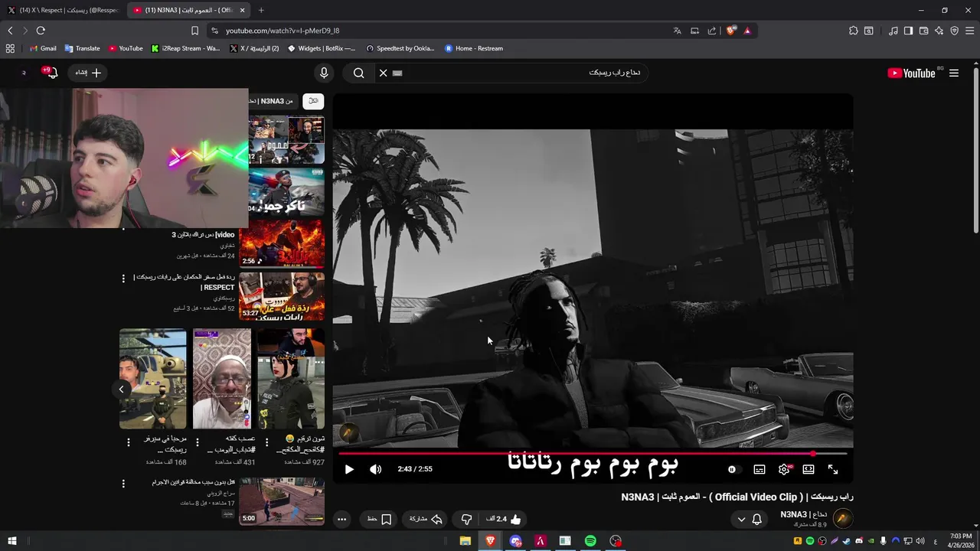The height and width of the screenshot is (551, 980).
Task: Open options for the 431 views short
Action: (198, 442)
